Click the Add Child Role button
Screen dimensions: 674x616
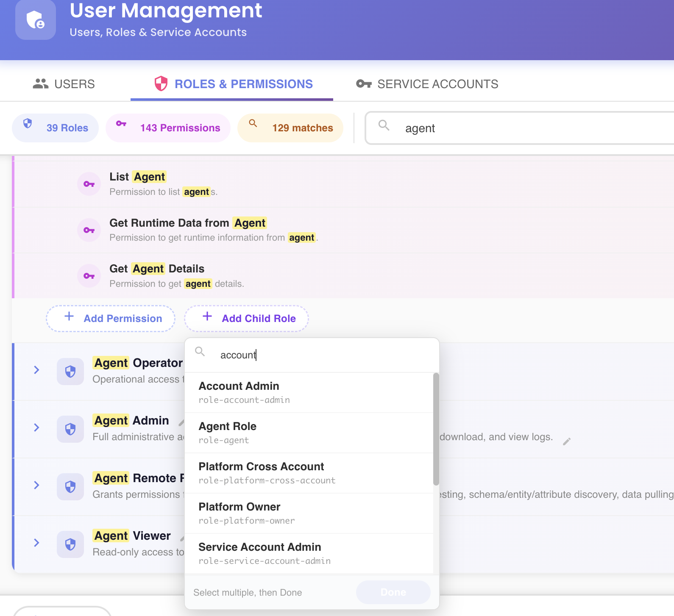(x=246, y=318)
